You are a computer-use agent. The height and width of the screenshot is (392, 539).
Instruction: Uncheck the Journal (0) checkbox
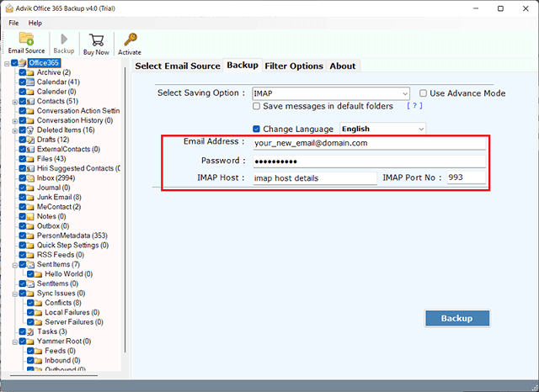[x=23, y=188]
